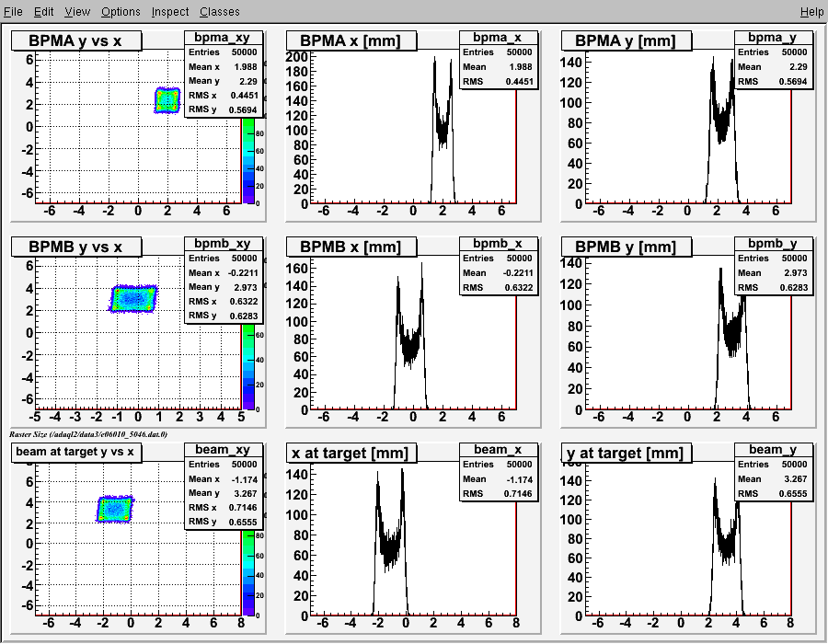This screenshot has width=828, height=644.
Task: Click 'Mean y 2.973' in bpmb_xy stats
Action: point(224,287)
